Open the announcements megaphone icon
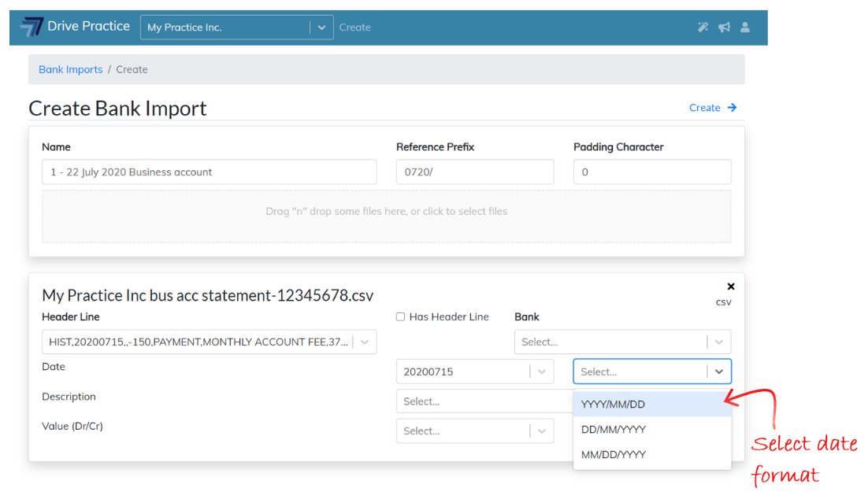The height and width of the screenshot is (499, 868). (x=724, y=27)
